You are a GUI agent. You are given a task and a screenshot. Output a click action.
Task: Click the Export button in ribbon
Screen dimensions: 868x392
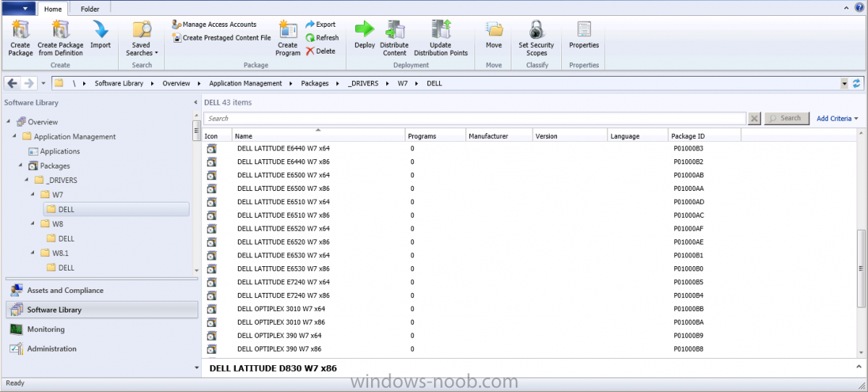click(x=320, y=25)
